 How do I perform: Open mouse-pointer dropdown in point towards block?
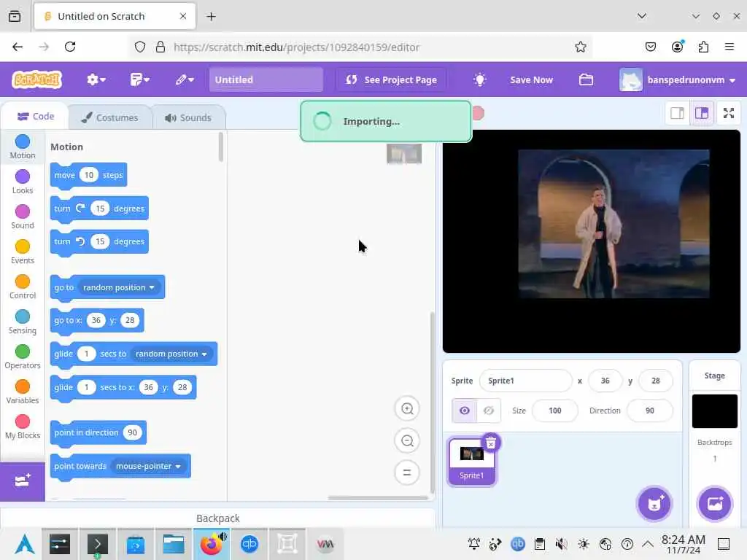tap(148, 466)
